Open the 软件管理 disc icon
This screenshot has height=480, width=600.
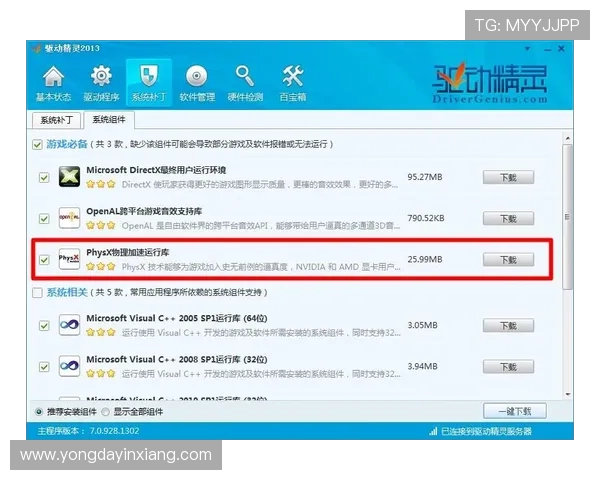coord(197,83)
